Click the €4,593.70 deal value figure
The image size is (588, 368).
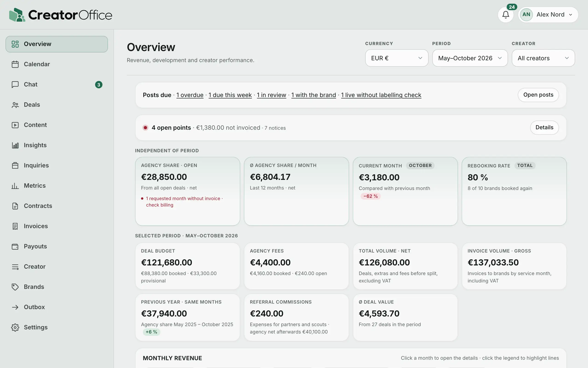pyautogui.click(x=379, y=314)
